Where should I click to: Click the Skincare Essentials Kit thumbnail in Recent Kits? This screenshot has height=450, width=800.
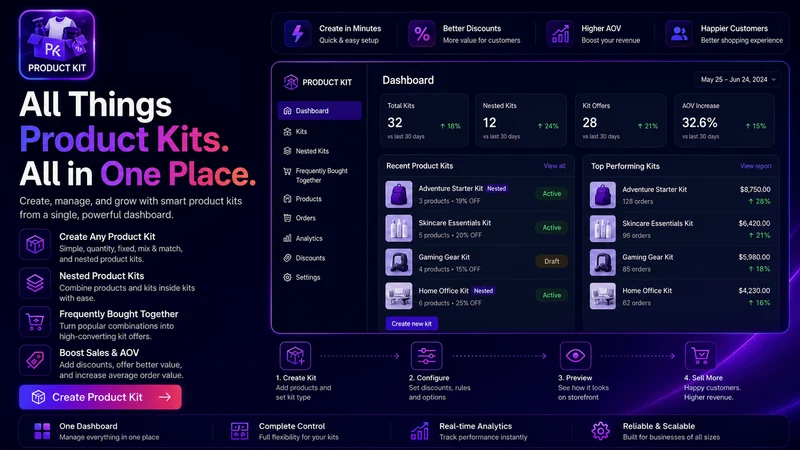coord(398,228)
